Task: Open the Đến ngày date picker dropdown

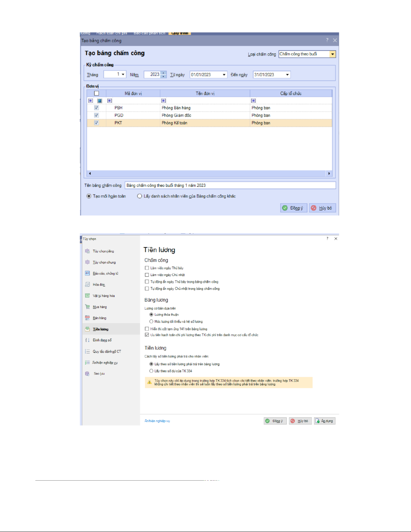Action: pyautogui.click(x=287, y=75)
